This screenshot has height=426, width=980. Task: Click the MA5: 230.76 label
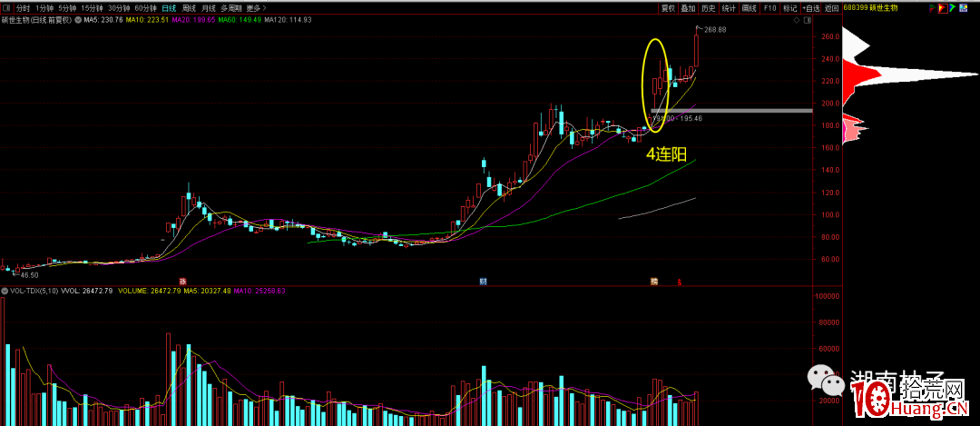coord(104,20)
